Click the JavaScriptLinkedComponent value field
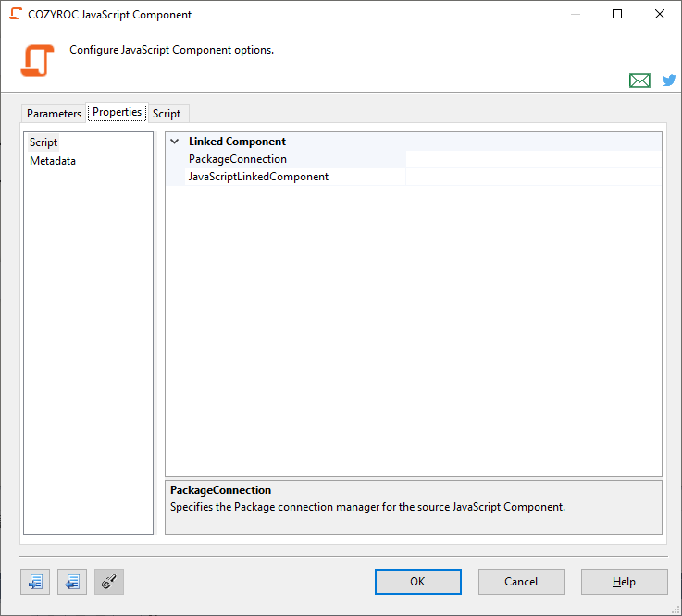The height and width of the screenshot is (616, 682). pos(534,177)
